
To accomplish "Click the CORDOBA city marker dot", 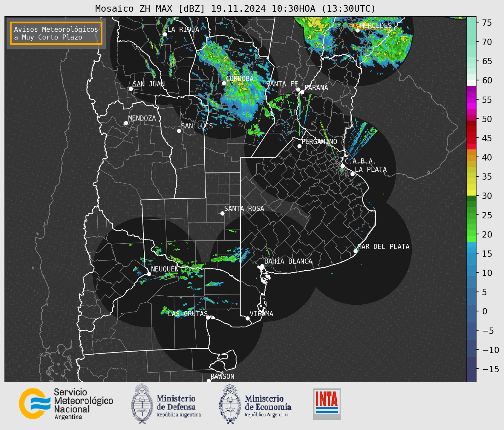I will coord(224,83).
